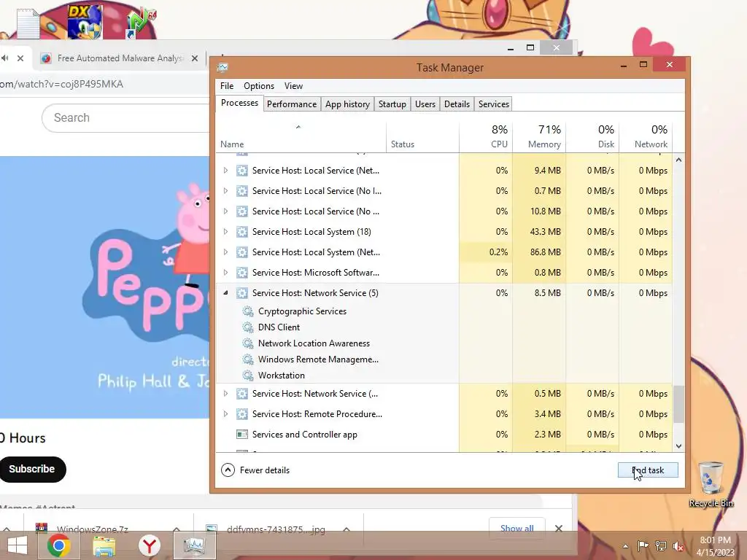Image resolution: width=747 pixels, height=560 pixels.
Task: Open the Recycle Bin desktop icon
Action: tap(711, 483)
